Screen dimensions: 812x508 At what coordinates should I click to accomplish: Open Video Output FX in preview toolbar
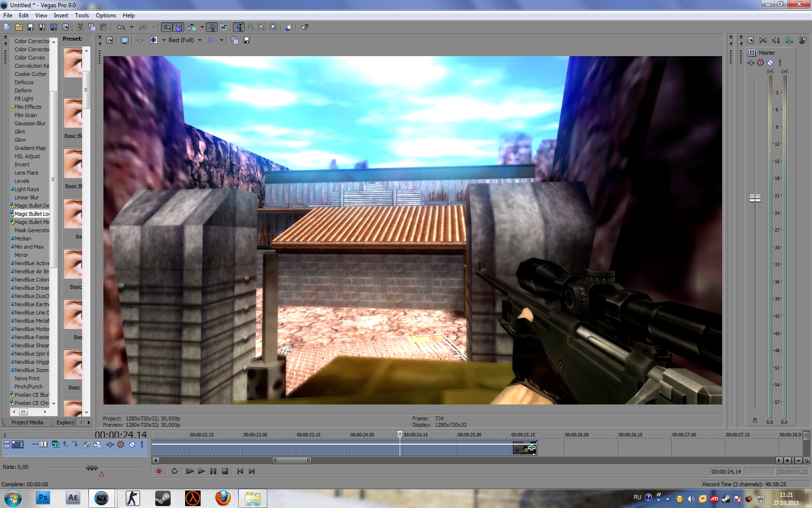click(x=140, y=40)
